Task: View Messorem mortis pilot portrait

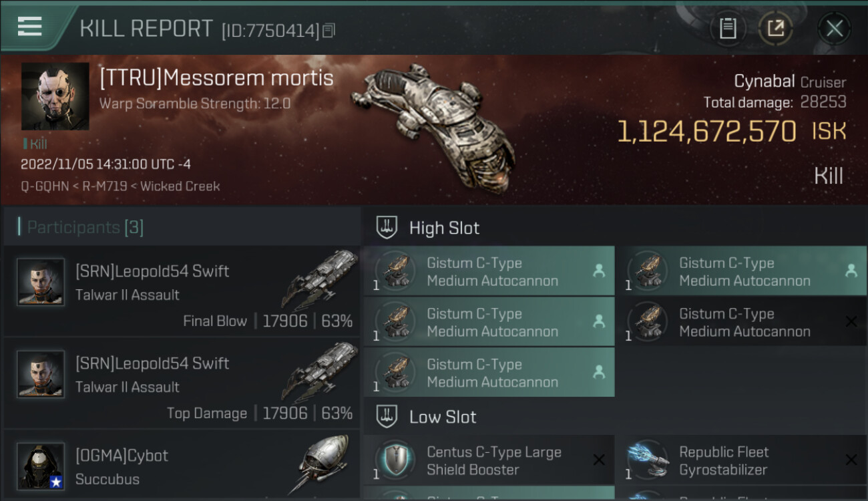Action: click(x=55, y=96)
